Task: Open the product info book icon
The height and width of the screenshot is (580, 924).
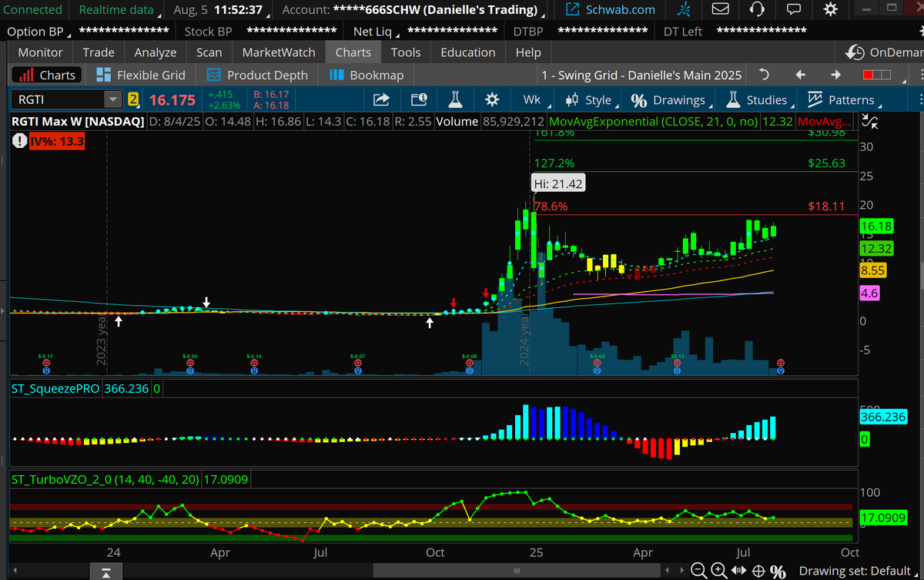Action: tap(418, 99)
